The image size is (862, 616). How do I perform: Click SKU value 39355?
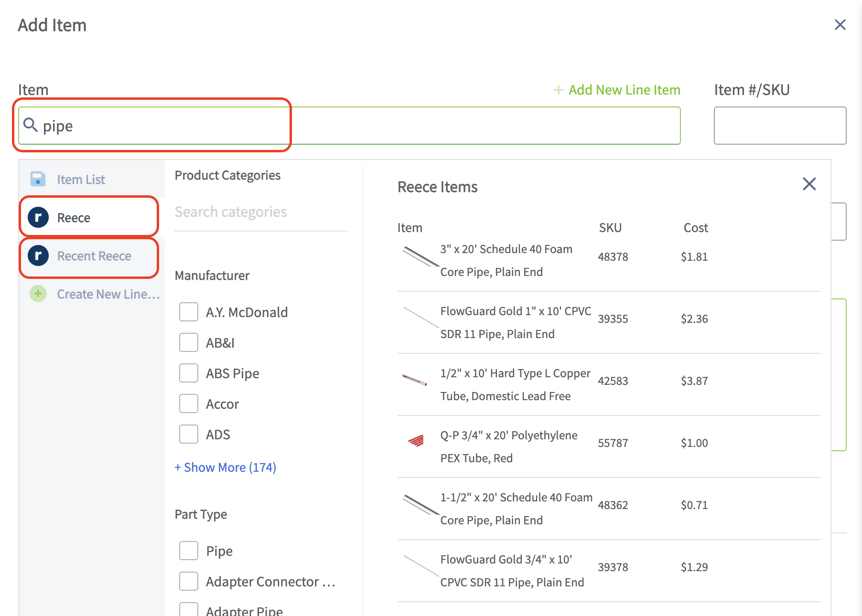point(613,319)
